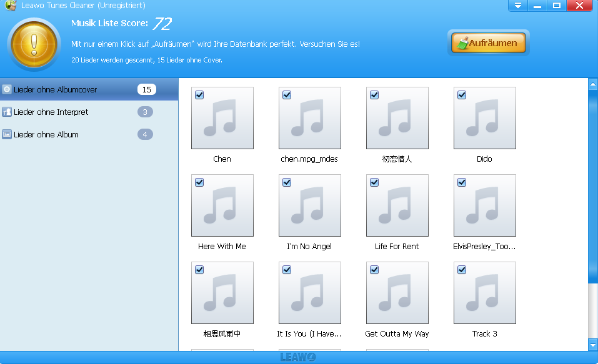This screenshot has width=598, height=364.
Task: Click the Aufräumen clean-up button
Action: tap(488, 42)
